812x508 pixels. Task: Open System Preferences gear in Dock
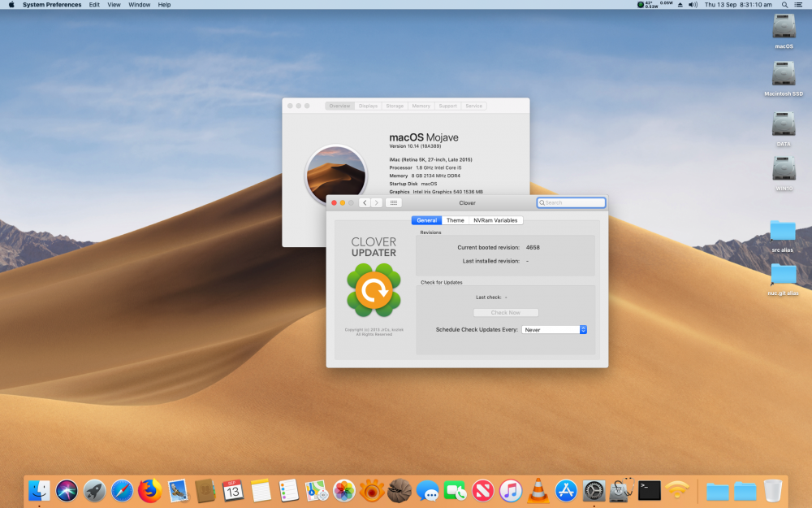click(x=594, y=490)
